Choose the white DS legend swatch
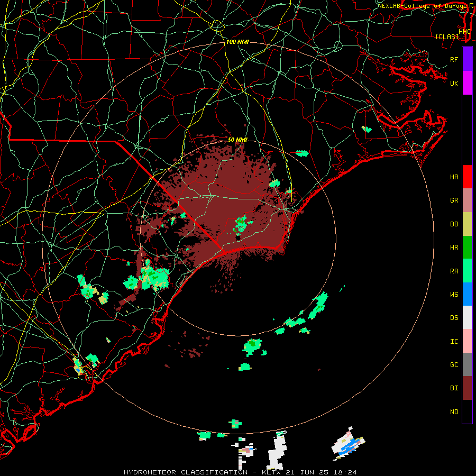The height and width of the screenshot is (476, 476). click(467, 317)
